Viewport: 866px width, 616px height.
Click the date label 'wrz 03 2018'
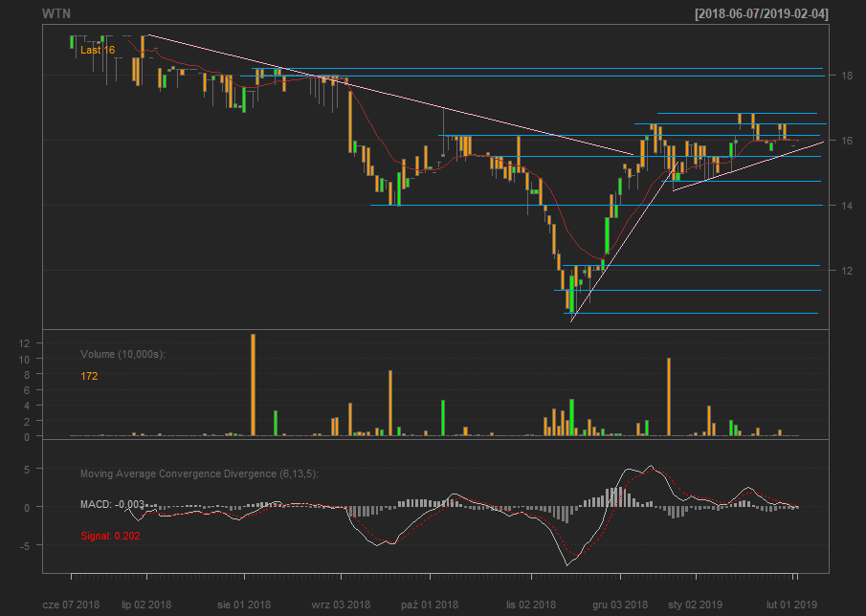pyautogui.click(x=341, y=605)
